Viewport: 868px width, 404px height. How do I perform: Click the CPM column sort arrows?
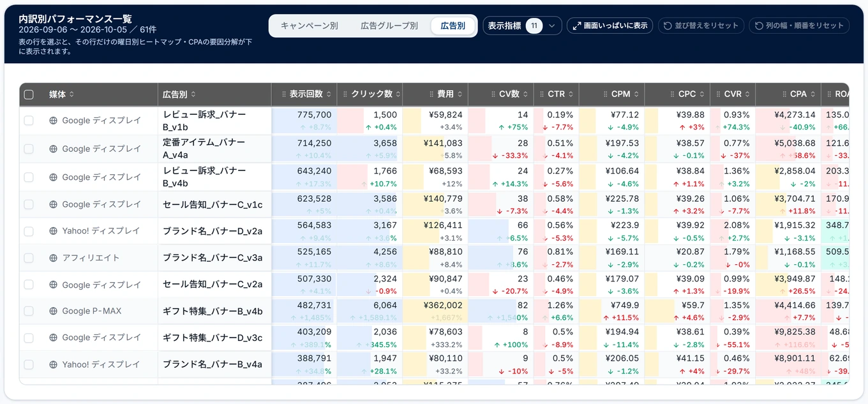point(636,94)
